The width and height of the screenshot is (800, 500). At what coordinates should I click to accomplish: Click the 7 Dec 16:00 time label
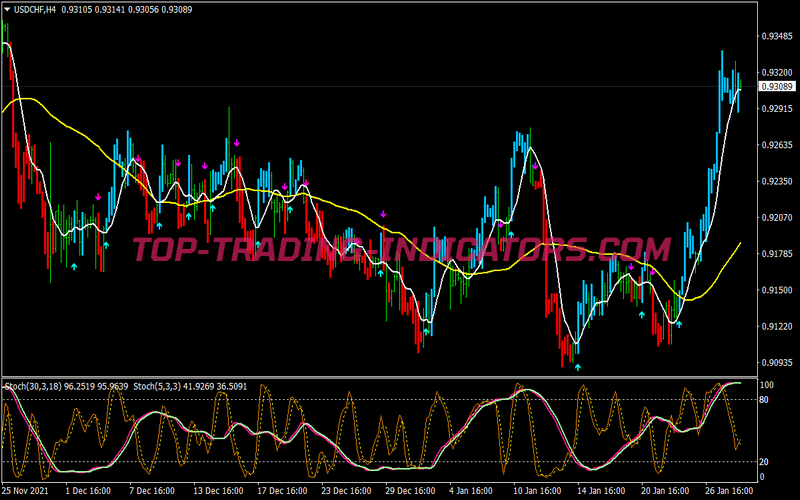click(x=152, y=491)
